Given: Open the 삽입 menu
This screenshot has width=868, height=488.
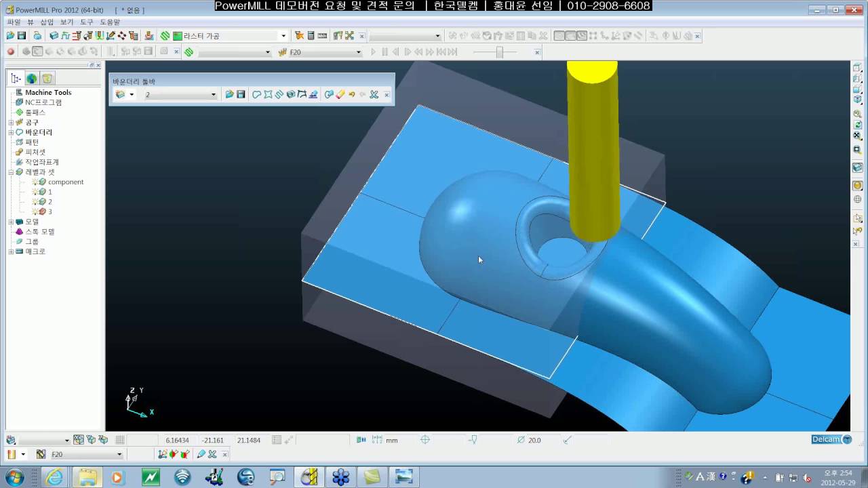Looking at the screenshot, I should (x=47, y=22).
